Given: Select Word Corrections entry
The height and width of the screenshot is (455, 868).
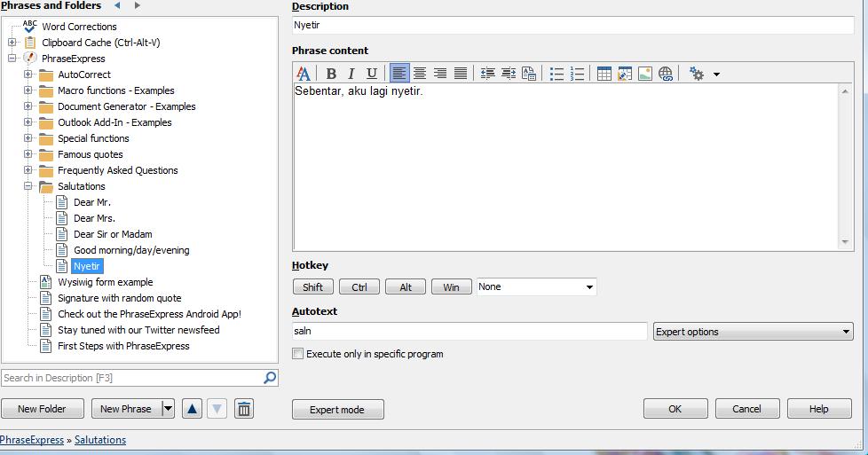Looking at the screenshot, I should (x=79, y=27).
